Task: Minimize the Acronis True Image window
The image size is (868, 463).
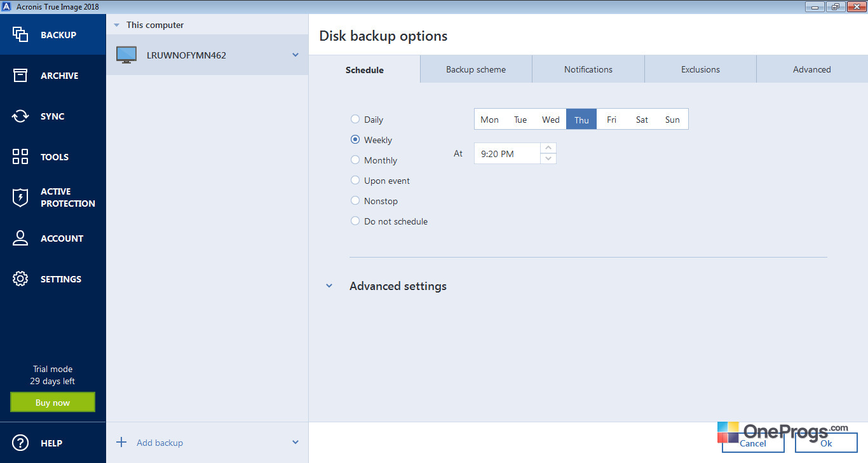Action: coord(815,6)
